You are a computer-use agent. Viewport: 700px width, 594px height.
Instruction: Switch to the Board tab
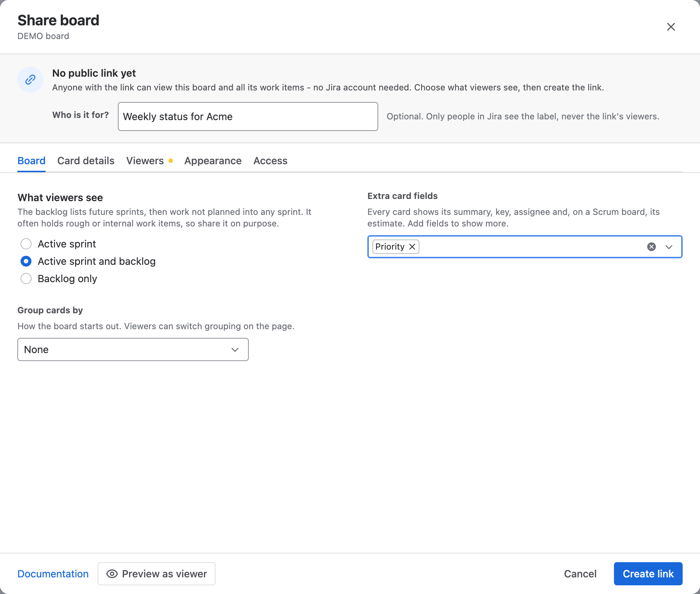[31, 161]
